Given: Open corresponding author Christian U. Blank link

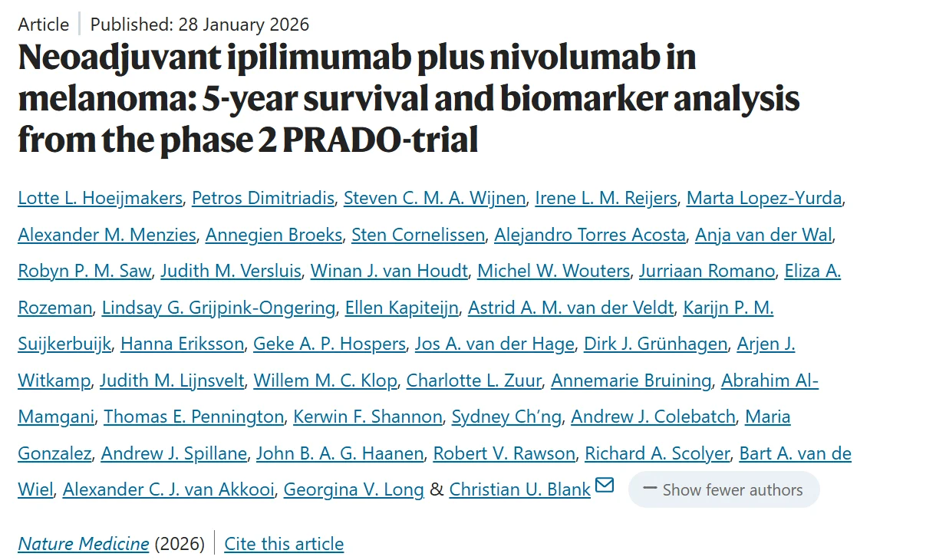Looking at the screenshot, I should [x=520, y=490].
